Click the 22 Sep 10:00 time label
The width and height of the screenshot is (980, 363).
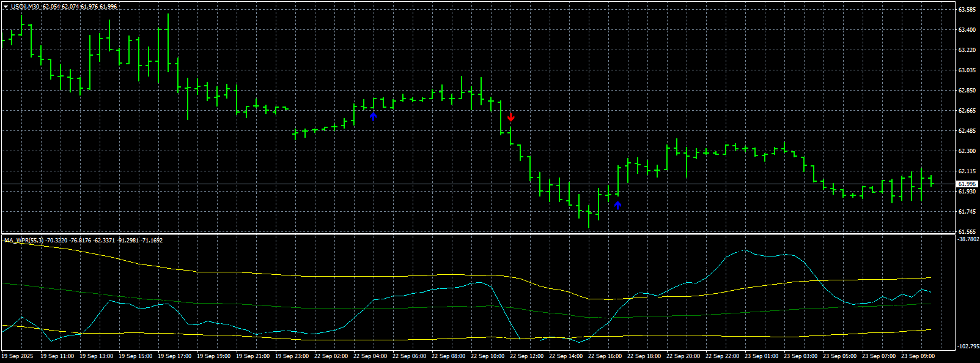click(x=487, y=356)
